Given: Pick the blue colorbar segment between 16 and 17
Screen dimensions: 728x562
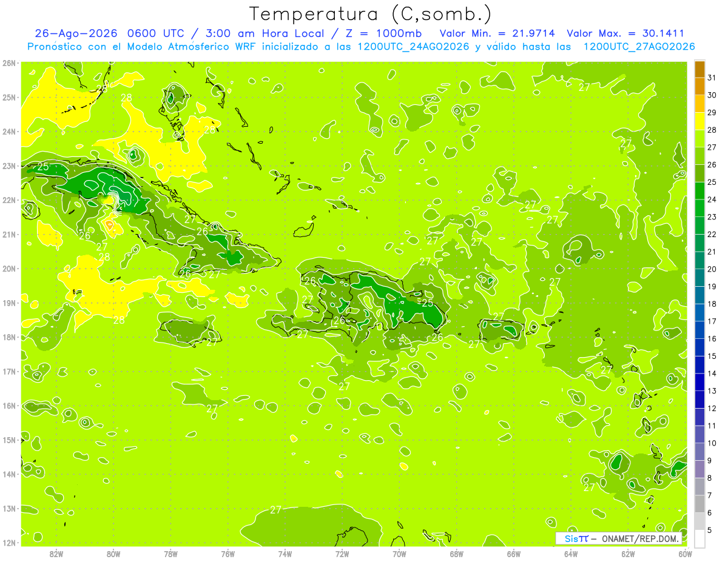Looking at the screenshot, I should point(699,330).
